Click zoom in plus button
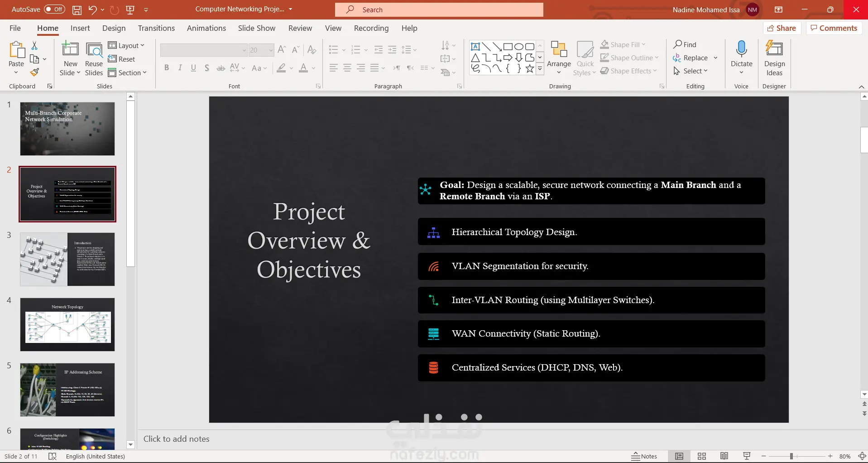868x463 pixels. [x=830, y=456]
